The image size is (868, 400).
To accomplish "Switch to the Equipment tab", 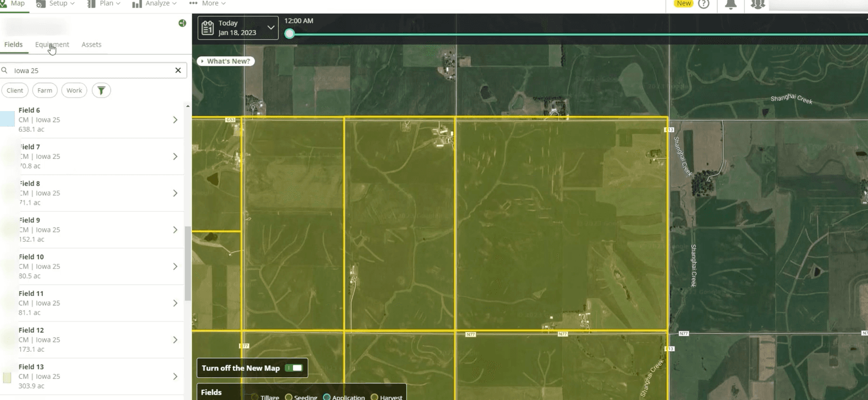I will click(52, 44).
